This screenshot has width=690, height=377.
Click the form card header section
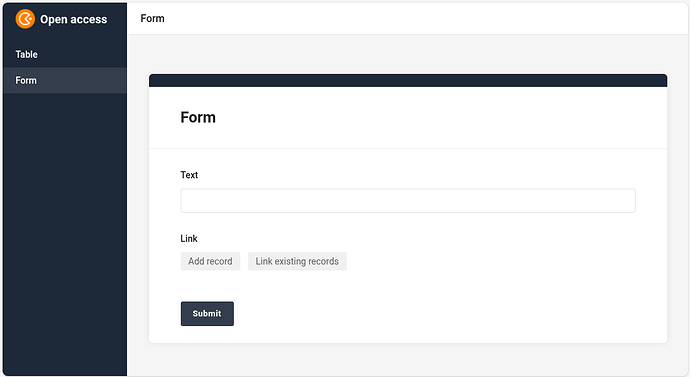[x=408, y=118]
